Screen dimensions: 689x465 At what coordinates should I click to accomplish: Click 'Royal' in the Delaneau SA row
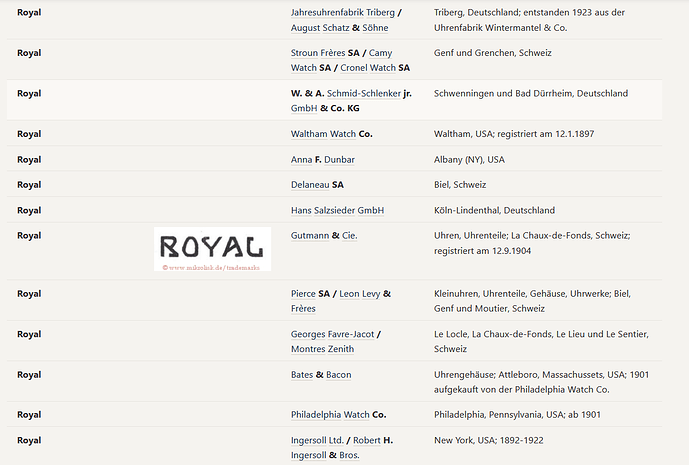(x=29, y=185)
